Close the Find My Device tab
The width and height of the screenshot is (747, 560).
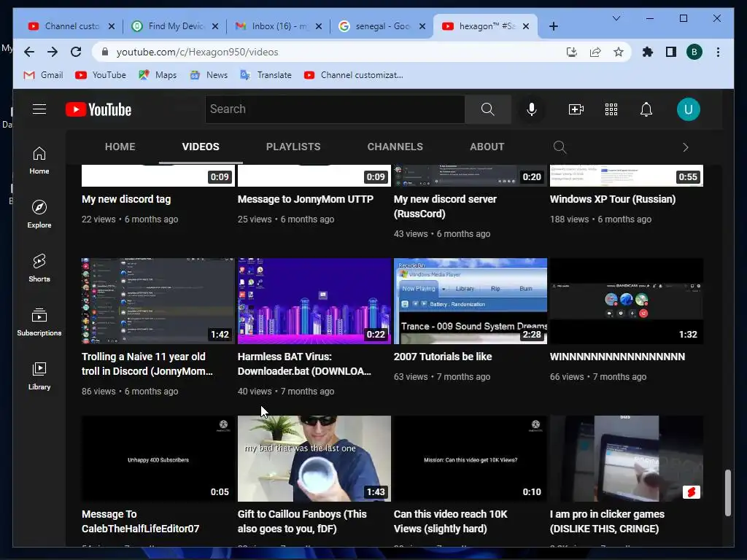[x=215, y=26]
